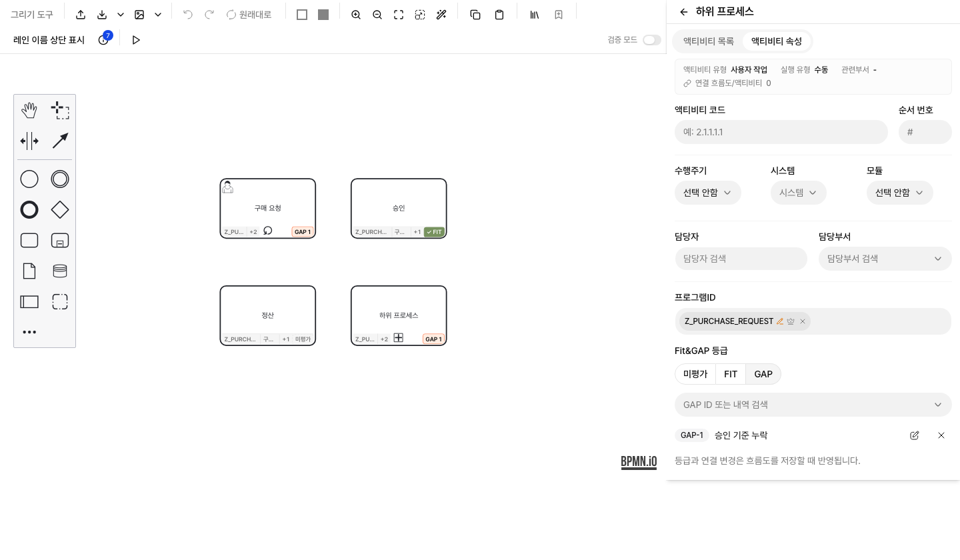Open the download options chevron
The height and width of the screenshot is (560, 960).
121,15
